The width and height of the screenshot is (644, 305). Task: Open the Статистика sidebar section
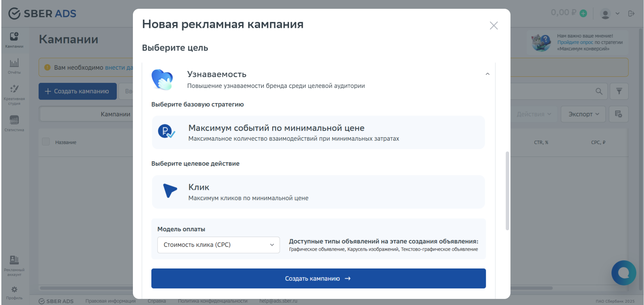point(14,122)
